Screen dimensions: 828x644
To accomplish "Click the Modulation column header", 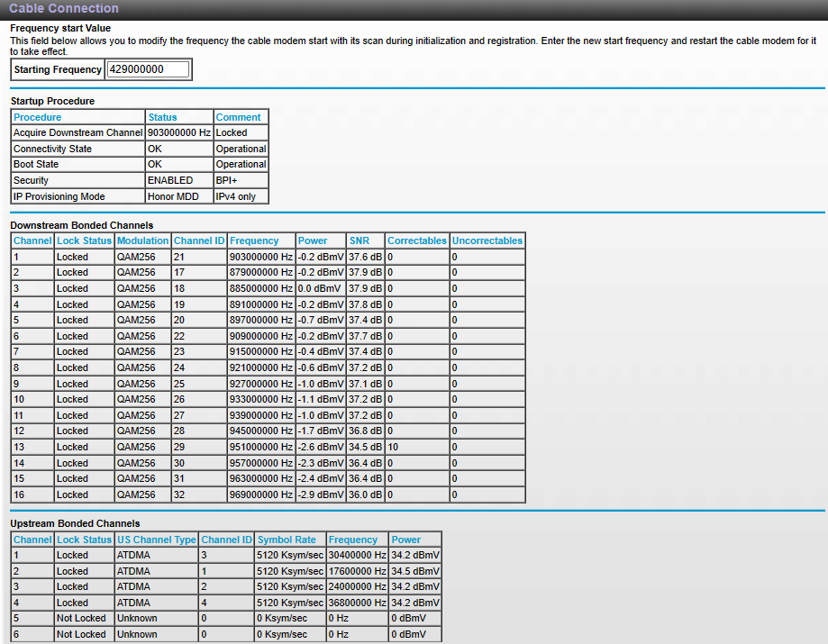I will (142, 240).
